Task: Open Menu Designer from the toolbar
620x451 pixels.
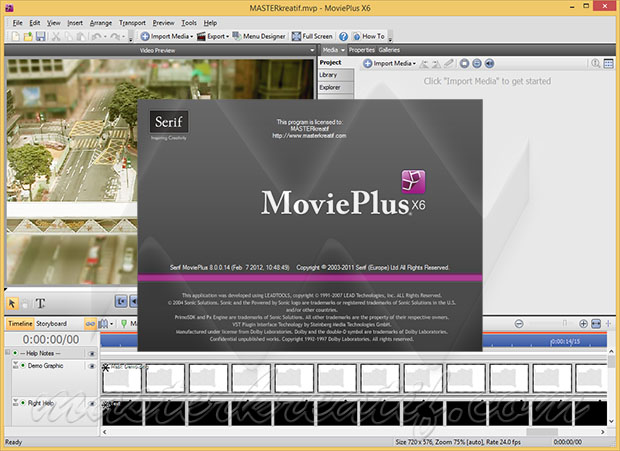Action: (x=259, y=36)
